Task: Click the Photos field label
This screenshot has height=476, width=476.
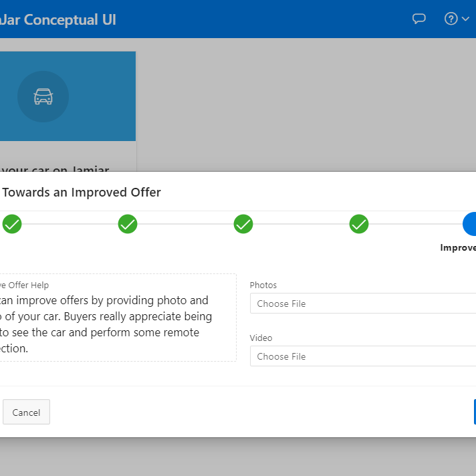Action: tap(263, 285)
